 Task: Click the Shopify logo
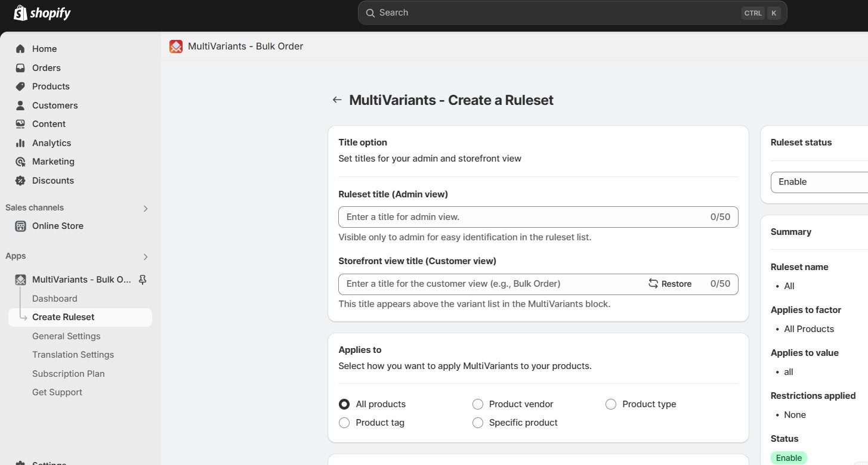pos(41,12)
